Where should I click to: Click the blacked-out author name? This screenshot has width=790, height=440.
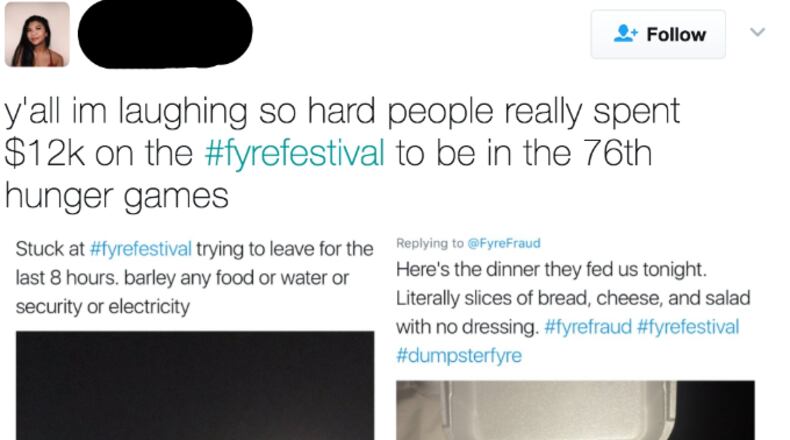(165, 33)
